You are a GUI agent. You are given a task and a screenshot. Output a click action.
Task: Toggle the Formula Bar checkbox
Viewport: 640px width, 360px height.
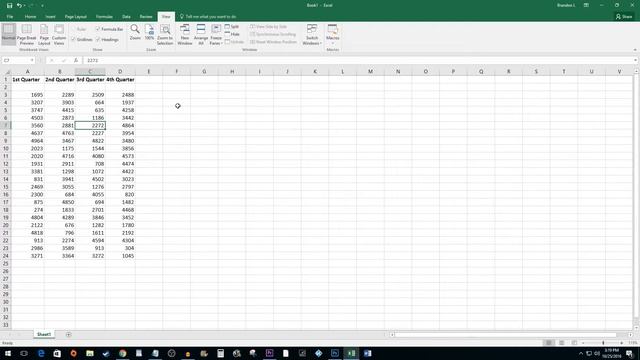pos(98,29)
